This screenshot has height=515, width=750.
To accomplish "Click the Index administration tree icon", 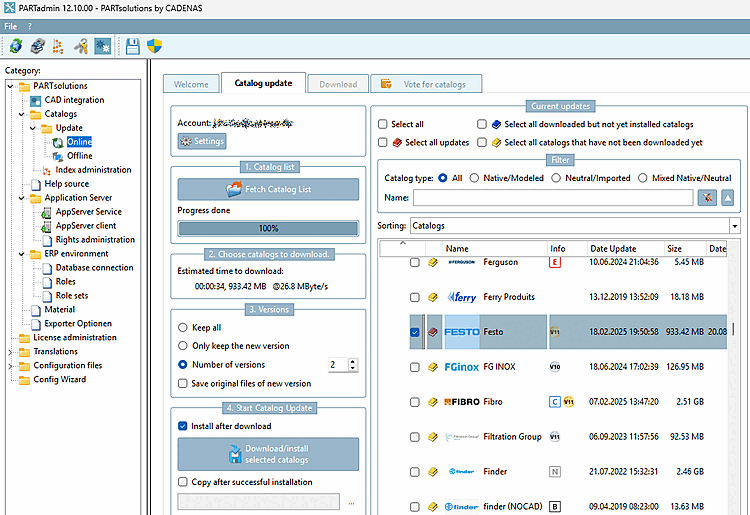I will click(x=47, y=170).
